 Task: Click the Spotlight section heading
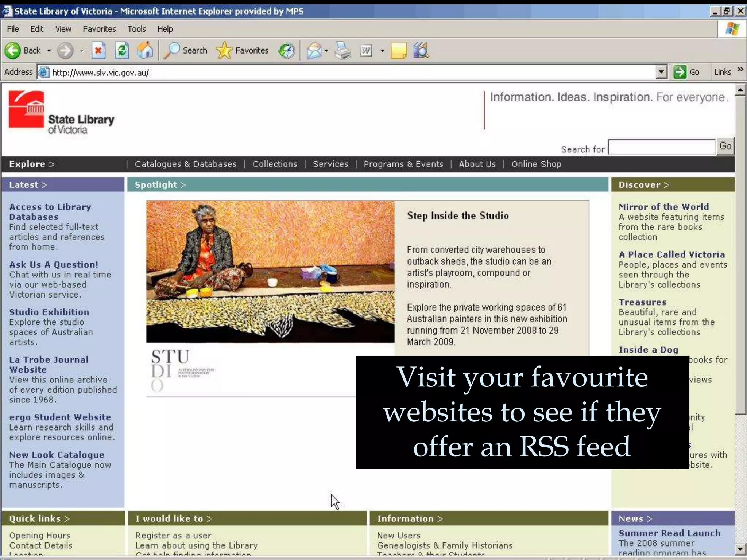point(160,185)
